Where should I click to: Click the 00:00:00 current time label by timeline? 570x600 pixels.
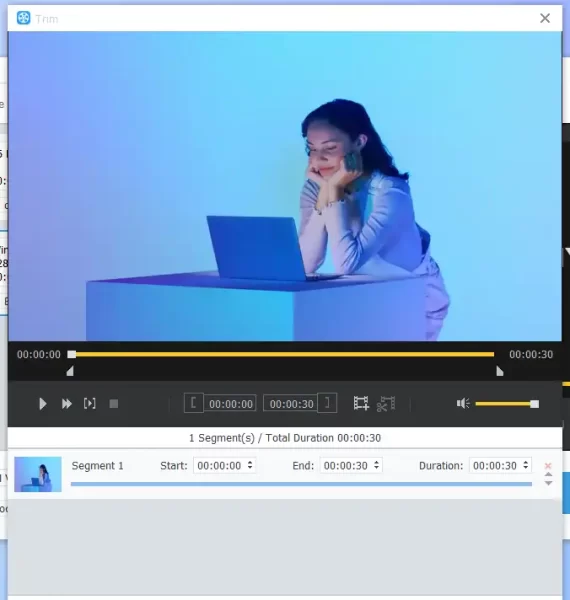tap(39, 354)
